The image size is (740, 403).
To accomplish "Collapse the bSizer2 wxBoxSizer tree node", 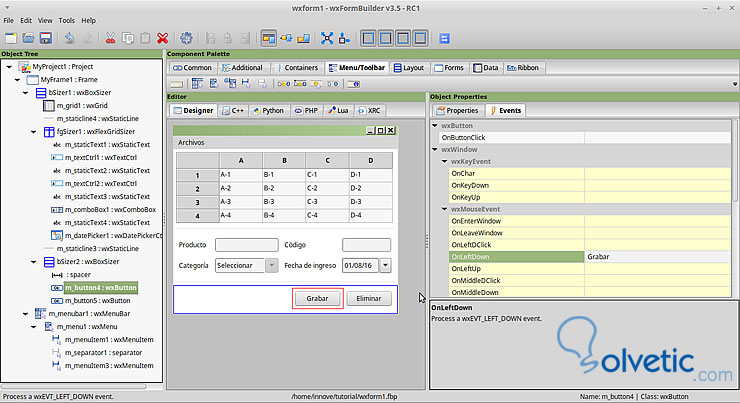I will pos(33,261).
